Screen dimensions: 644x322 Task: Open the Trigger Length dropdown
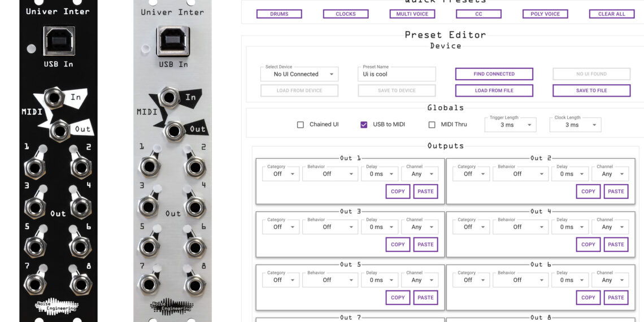click(x=510, y=125)
